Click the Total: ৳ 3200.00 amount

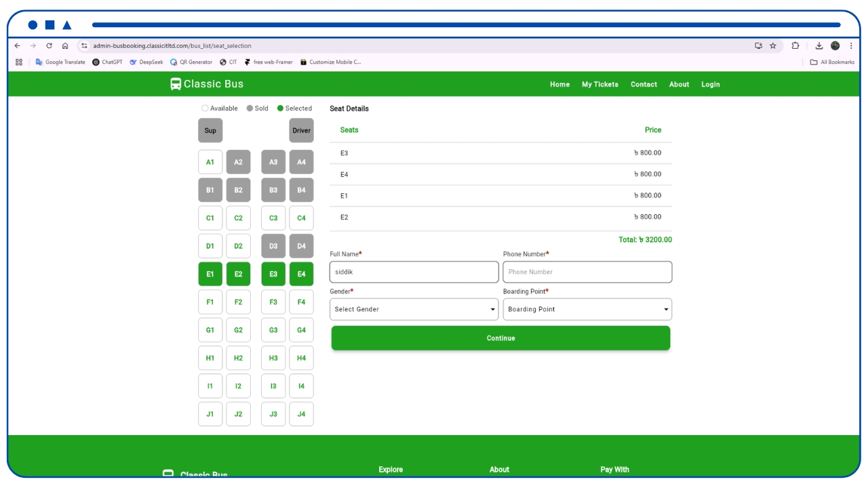point(645,240)
